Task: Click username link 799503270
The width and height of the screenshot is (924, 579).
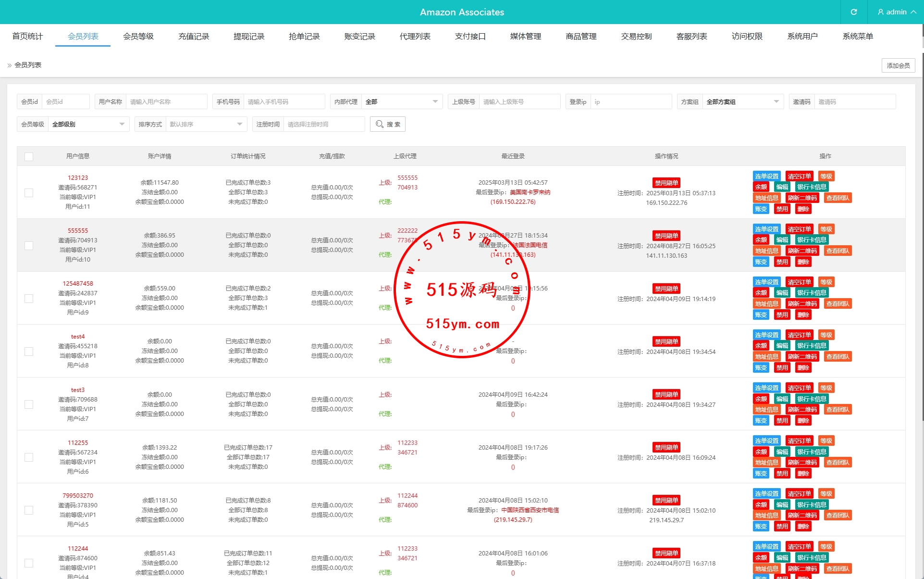Action: (78, 495)
